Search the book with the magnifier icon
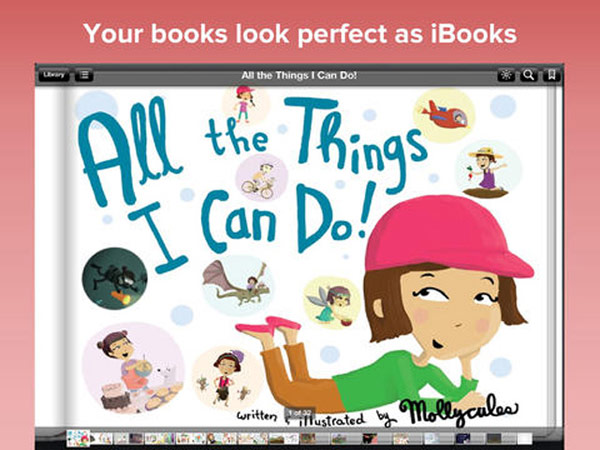Viewport: 600px width, 450px height. [528, 75]
